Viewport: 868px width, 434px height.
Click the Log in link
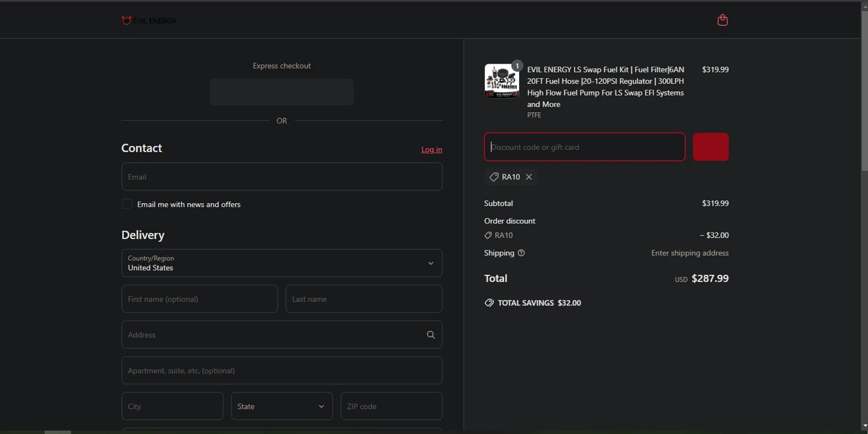point(432,149)
